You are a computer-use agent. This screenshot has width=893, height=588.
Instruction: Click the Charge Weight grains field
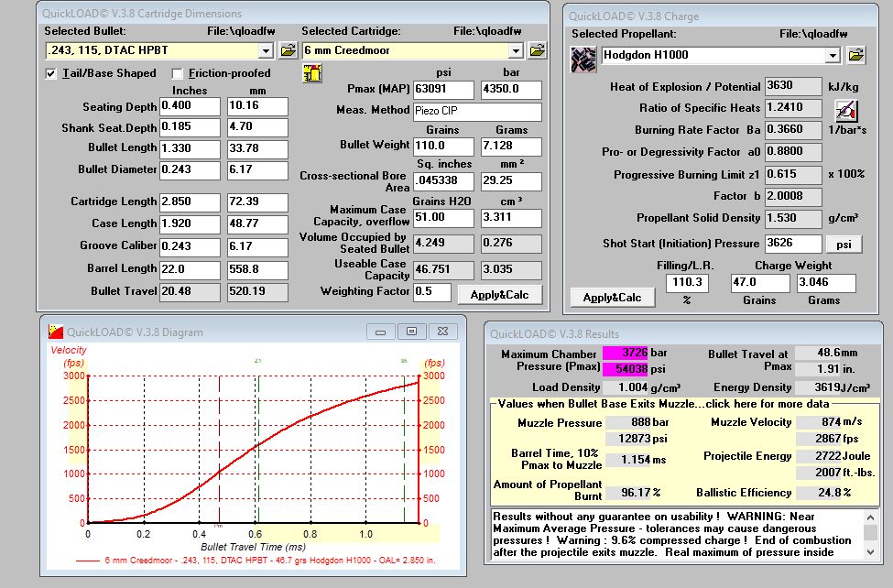point(758,283)
